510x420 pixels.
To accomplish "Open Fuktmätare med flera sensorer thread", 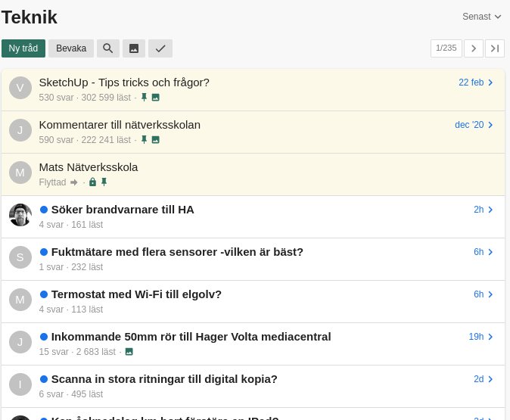I will coord(177,252).
